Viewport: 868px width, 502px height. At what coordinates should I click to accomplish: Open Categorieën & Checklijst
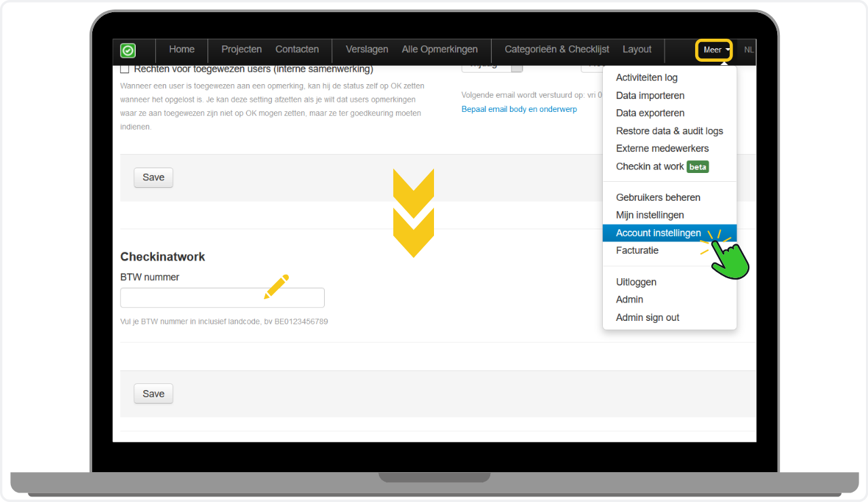pyautogui.click(x=557, y=50)
